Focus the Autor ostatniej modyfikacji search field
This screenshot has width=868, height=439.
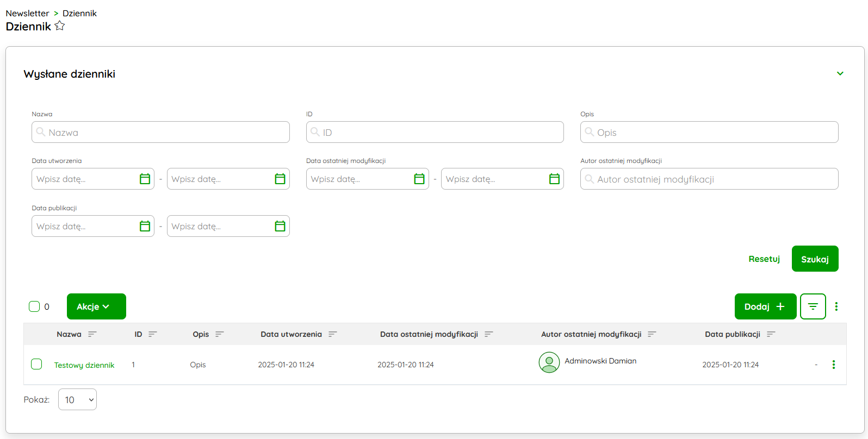(x=709, y=179)
